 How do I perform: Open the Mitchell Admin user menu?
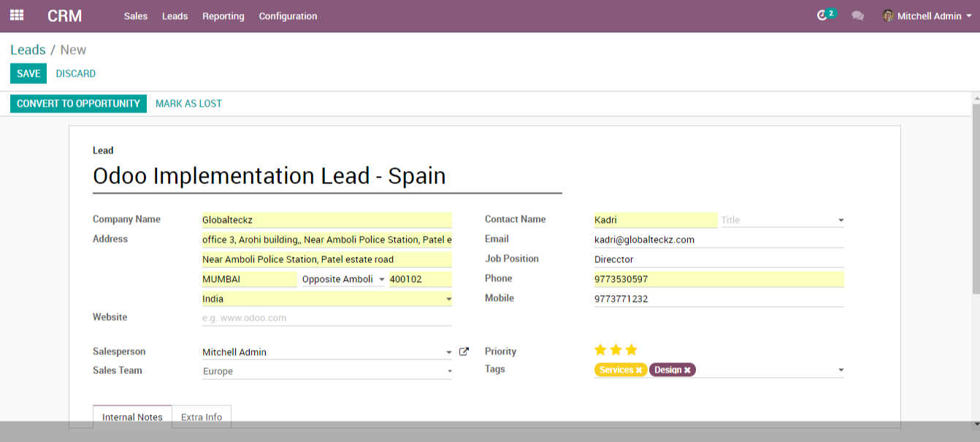coord(927,15)
